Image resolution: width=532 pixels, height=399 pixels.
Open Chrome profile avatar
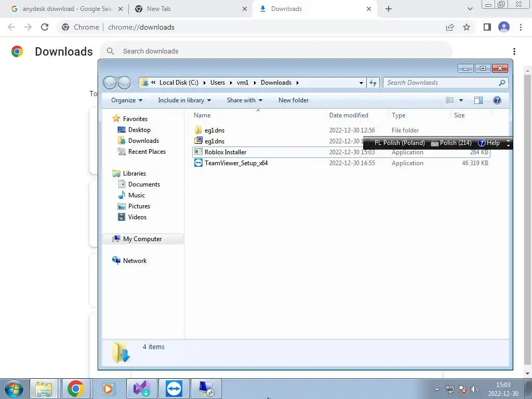point(504,27)
